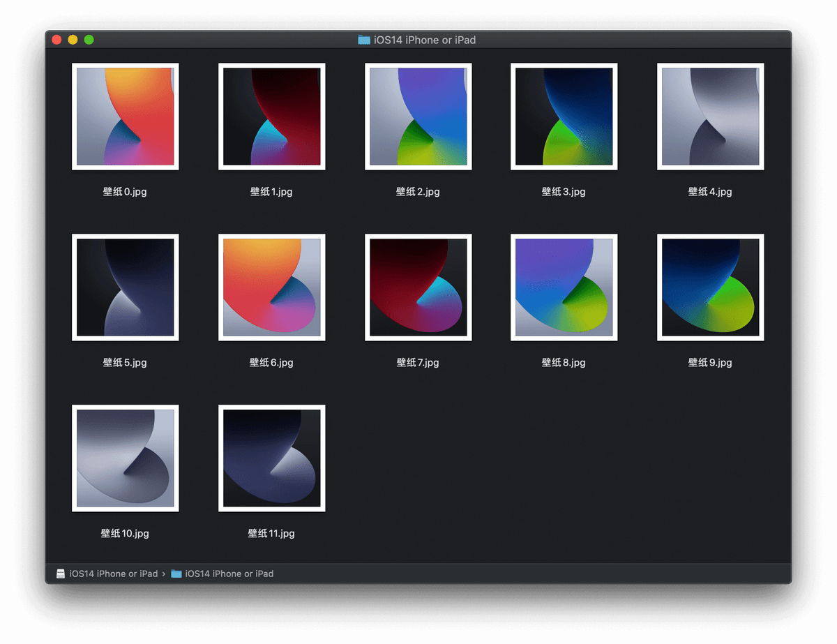The height and width of the screenshot is (644, 837).
Task: Select the 壁纸3.jpg wallpaper thumbnail
Action: 564,117
